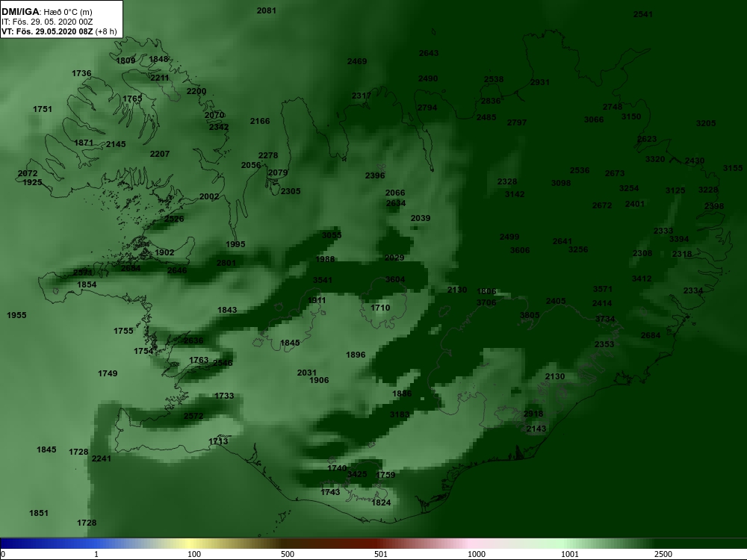This screenshot has width=747, height=560.
Task: Click the map value 3394
Action: pos(679,239)
